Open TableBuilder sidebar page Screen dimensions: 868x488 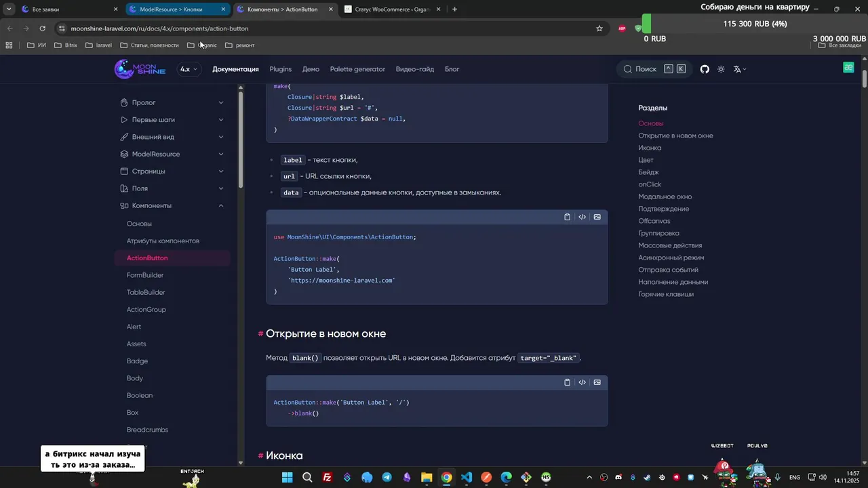(146, 292)
